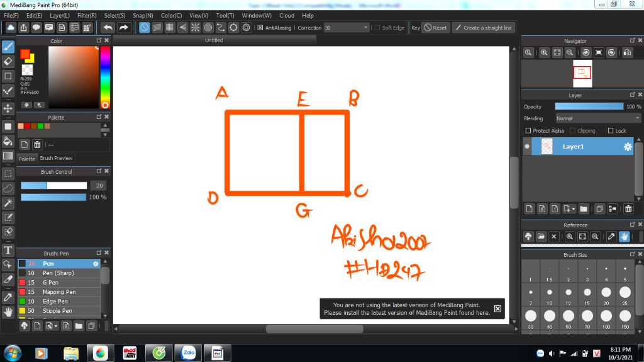Toggle eyedropper in Reference panel
Image resolution: width=644 pixels, height=362 pixels.
point(611,236)
